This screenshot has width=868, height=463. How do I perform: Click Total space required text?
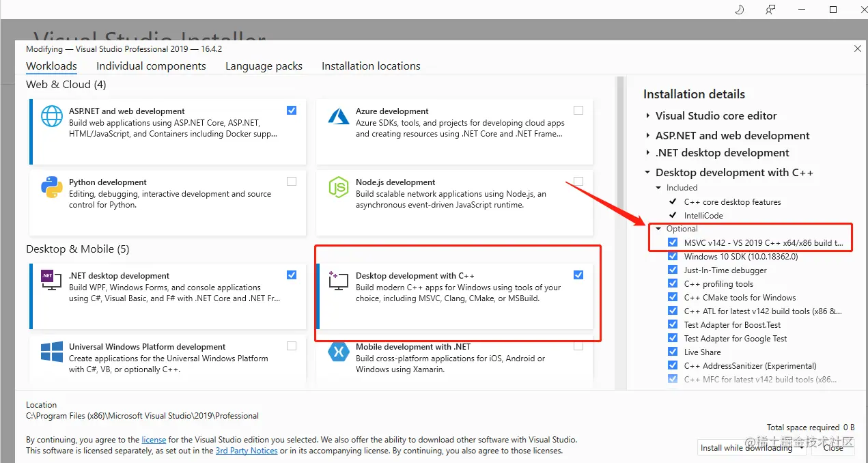(811, 427)
